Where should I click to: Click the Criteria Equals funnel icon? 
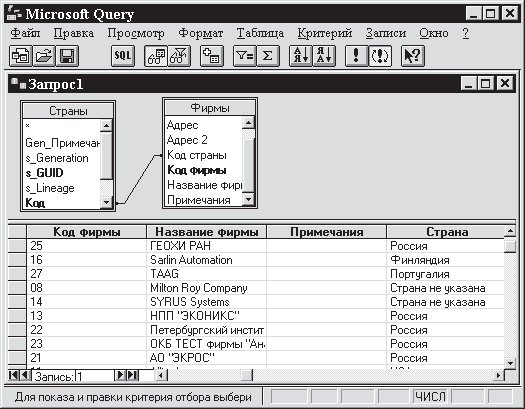point(244,56)
